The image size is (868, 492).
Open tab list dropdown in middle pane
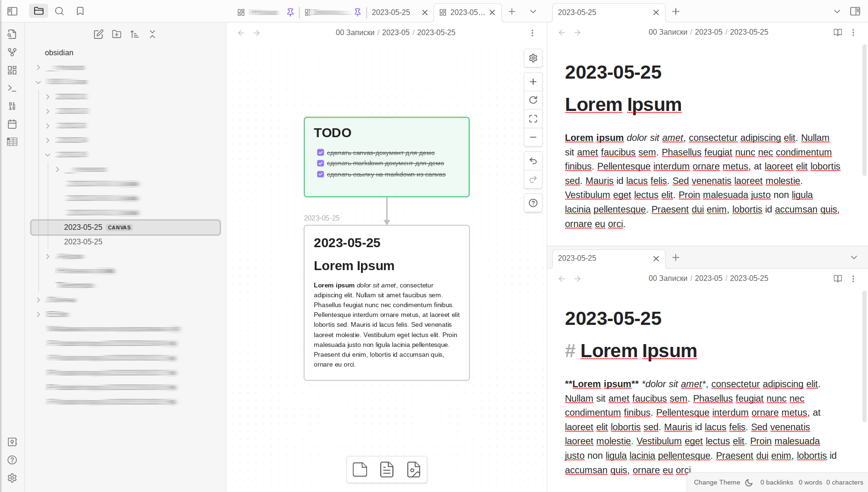pos(533,11)
